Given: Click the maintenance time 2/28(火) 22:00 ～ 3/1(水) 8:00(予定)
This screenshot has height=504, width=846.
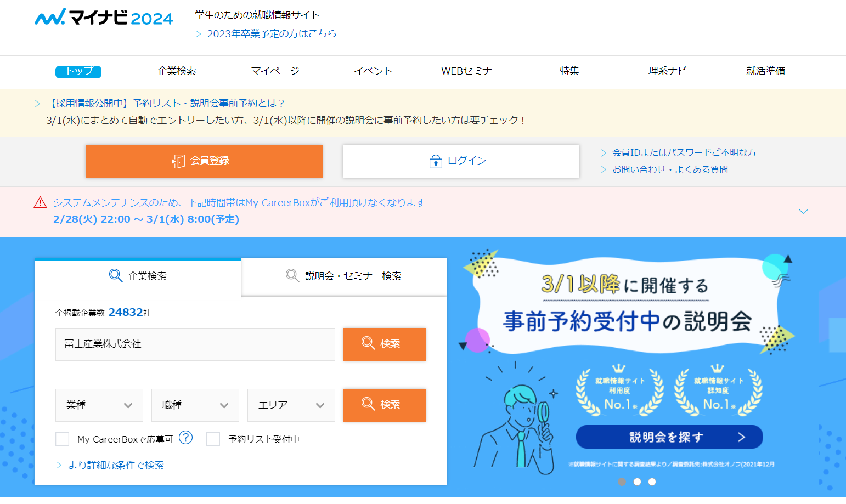Looking at the screenshot, I should tap(146, 219).
